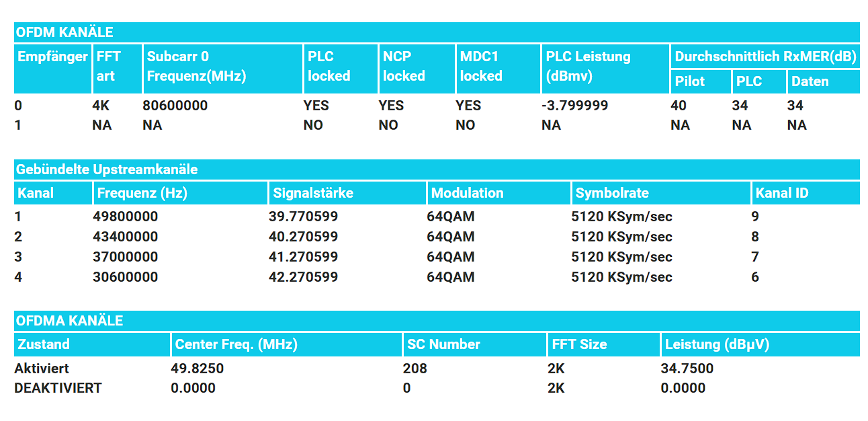This screenshot has height=421, width=868.
Task: Select the 42.270599 signal strength value
Action: coord(303,277)
